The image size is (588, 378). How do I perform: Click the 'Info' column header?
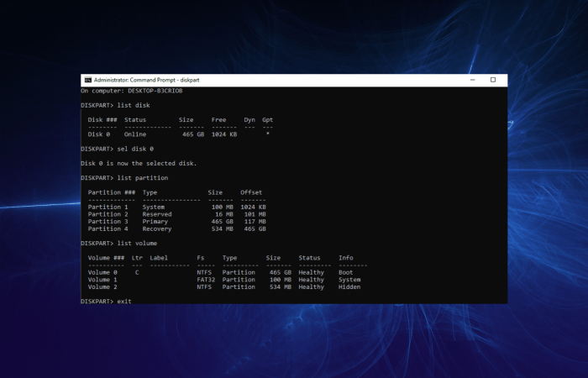(x=346, y=258)
